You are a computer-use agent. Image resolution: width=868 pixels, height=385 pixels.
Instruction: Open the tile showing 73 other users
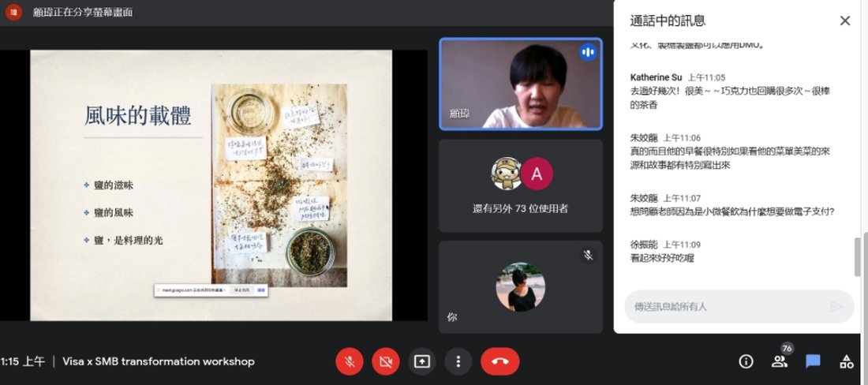pyautogui.click(x=521, y=186)
